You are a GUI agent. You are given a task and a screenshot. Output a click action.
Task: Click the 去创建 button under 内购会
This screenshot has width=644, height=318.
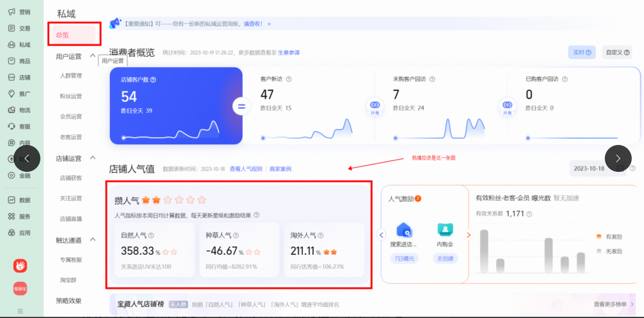pos(445,258)
